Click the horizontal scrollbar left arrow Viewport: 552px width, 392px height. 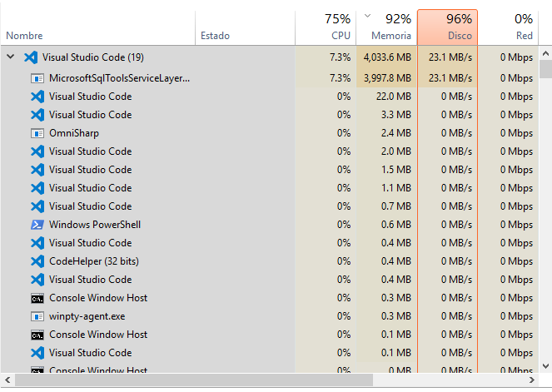pos(7,380)
